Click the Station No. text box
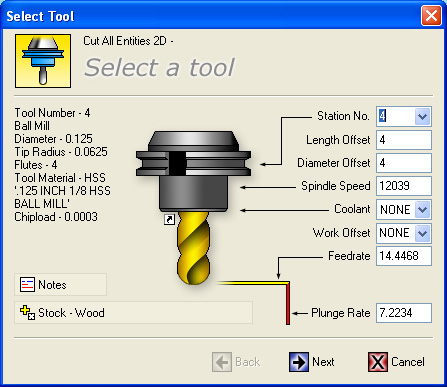 (x=396, y=116)
